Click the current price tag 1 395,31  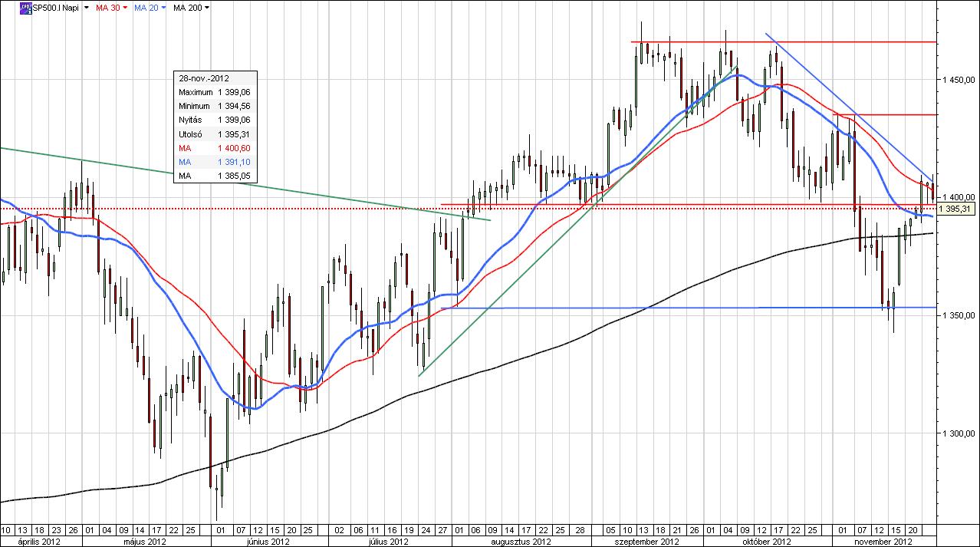pyautogui.click(x=955, y=209)
